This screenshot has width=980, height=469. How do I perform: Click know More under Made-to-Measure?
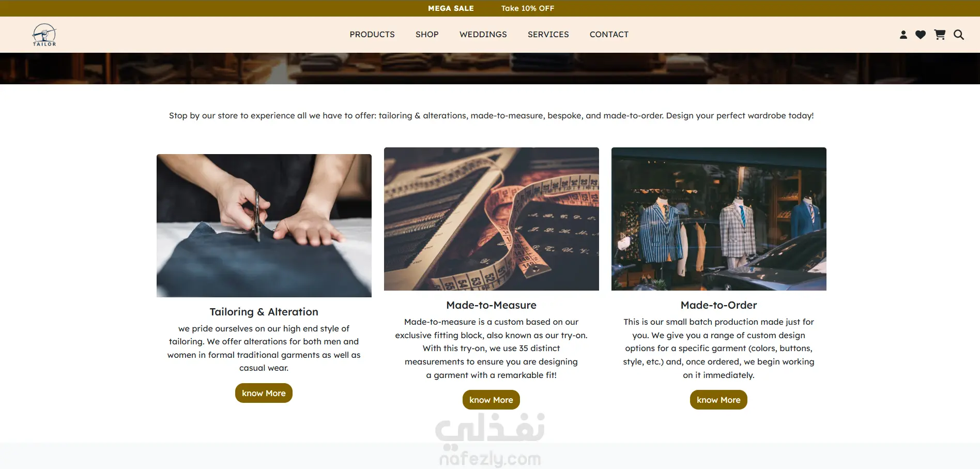point(491,400)
